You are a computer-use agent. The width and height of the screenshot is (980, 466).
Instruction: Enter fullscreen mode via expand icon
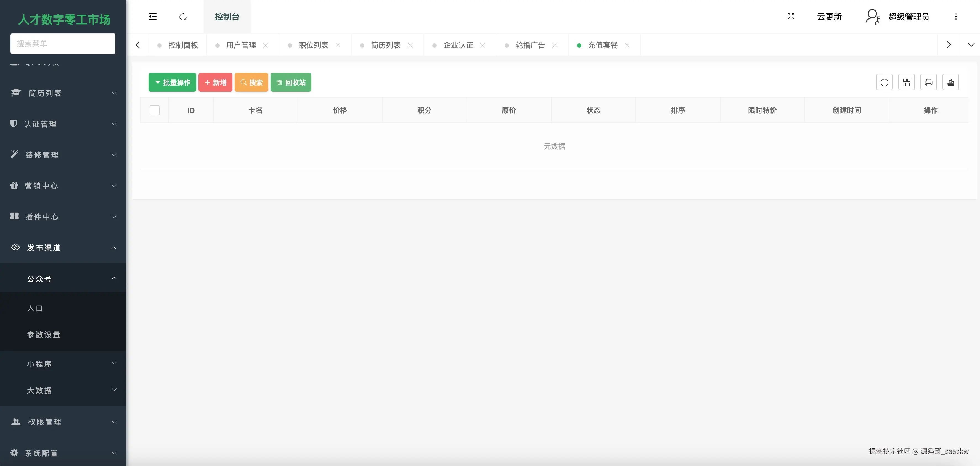click(x=791, y=16)
